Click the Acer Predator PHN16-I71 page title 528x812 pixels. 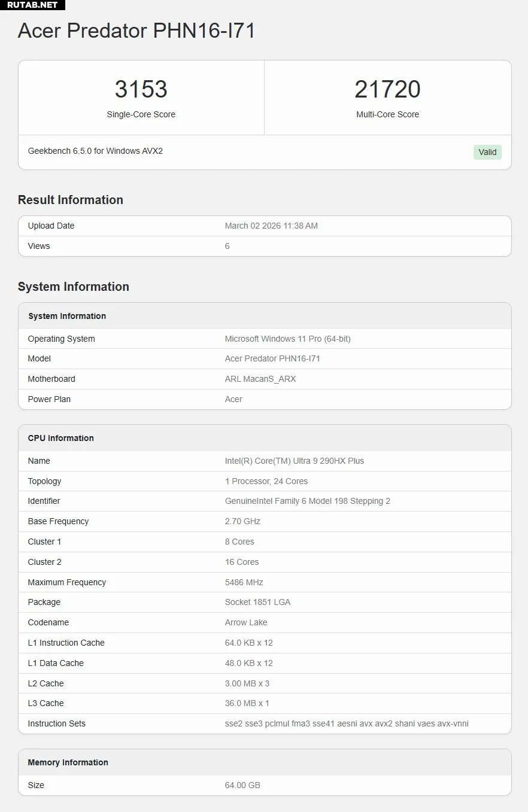pos(136,31)
